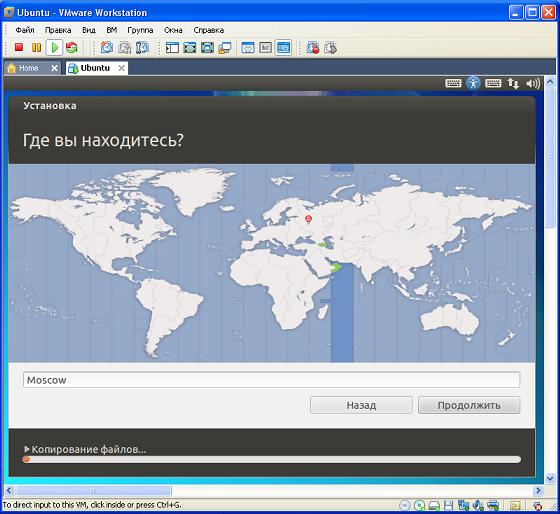
Task: Switch to full screen mode icon
Action: pos(190,48)
